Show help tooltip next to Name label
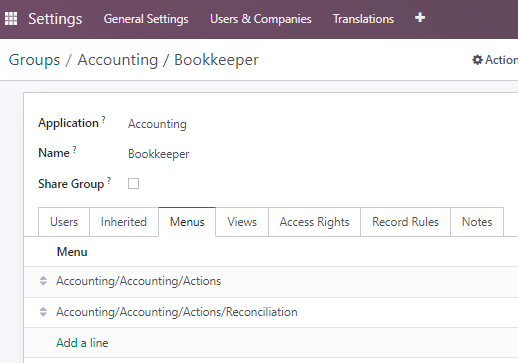Viewport: 518px width, 363px height. (x=75, y=149)
